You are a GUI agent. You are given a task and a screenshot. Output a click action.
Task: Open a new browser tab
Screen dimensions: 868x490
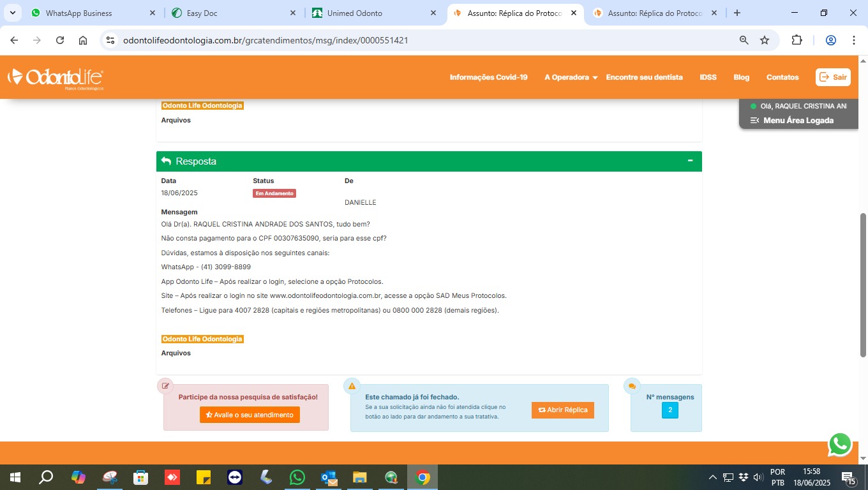(737, 13)
